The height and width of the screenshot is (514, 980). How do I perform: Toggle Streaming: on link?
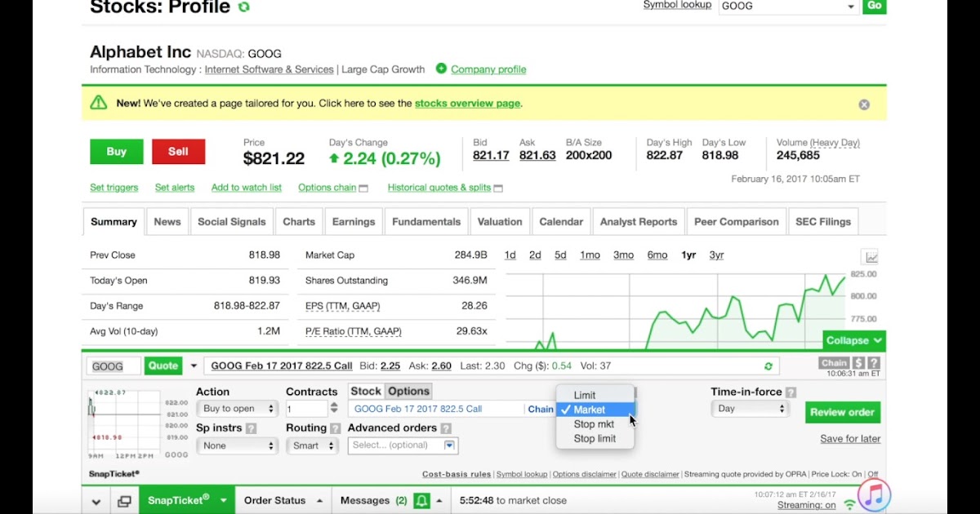coord(807,506)
